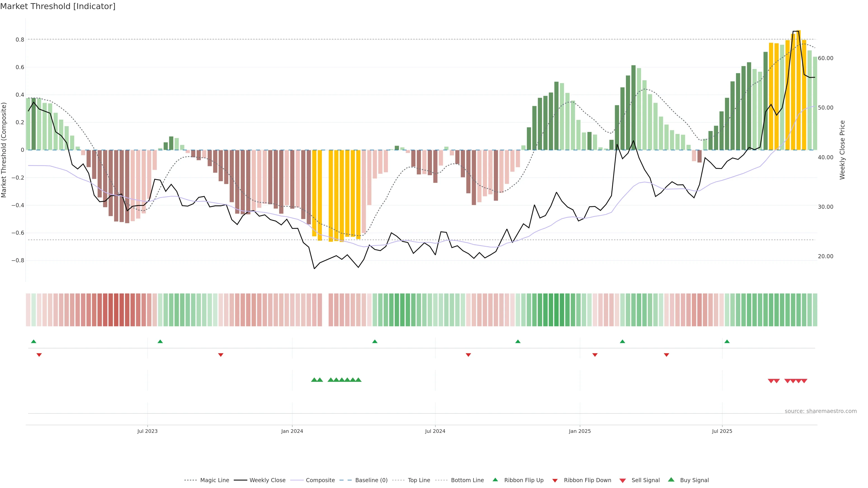Click the Baseline (0) legend label
868x488 pixels.
[x=371, y=480]
